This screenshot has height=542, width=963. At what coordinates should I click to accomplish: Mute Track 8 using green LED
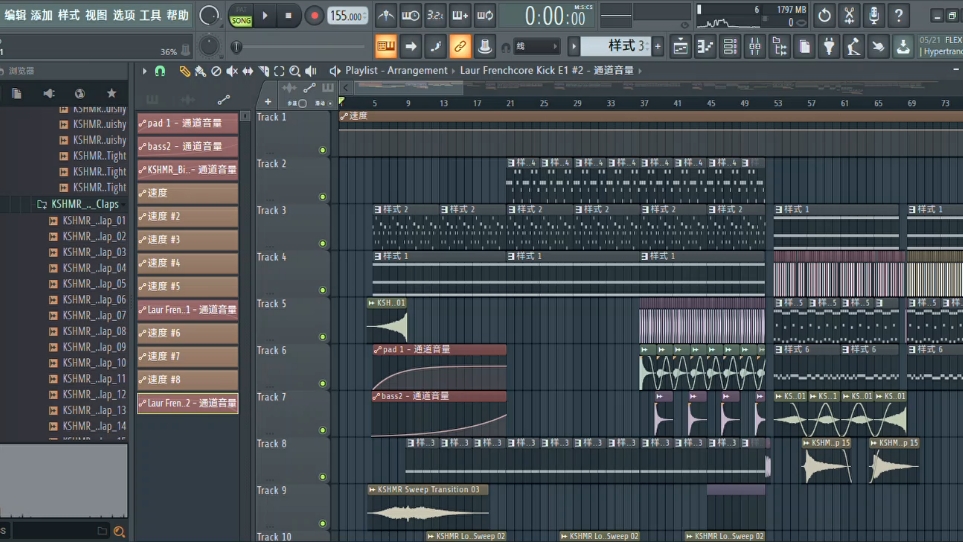pyautogui.click(x=322, y=477)
